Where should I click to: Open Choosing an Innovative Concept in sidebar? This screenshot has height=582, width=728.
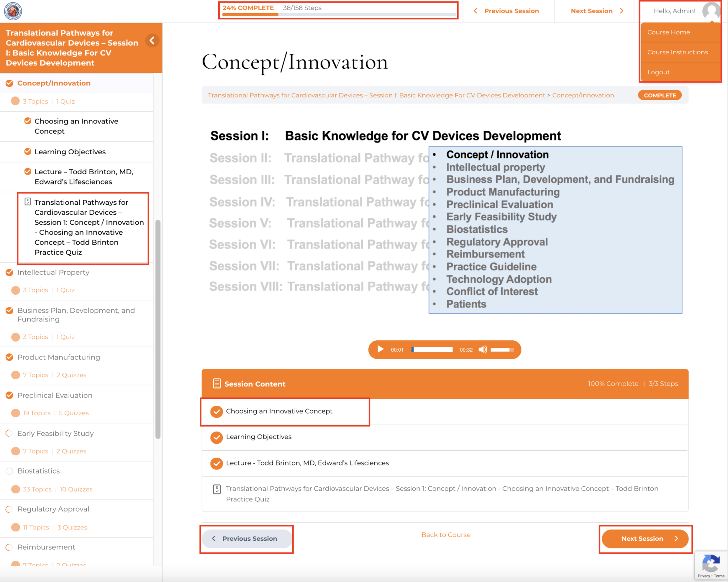[x=76, y=126]
